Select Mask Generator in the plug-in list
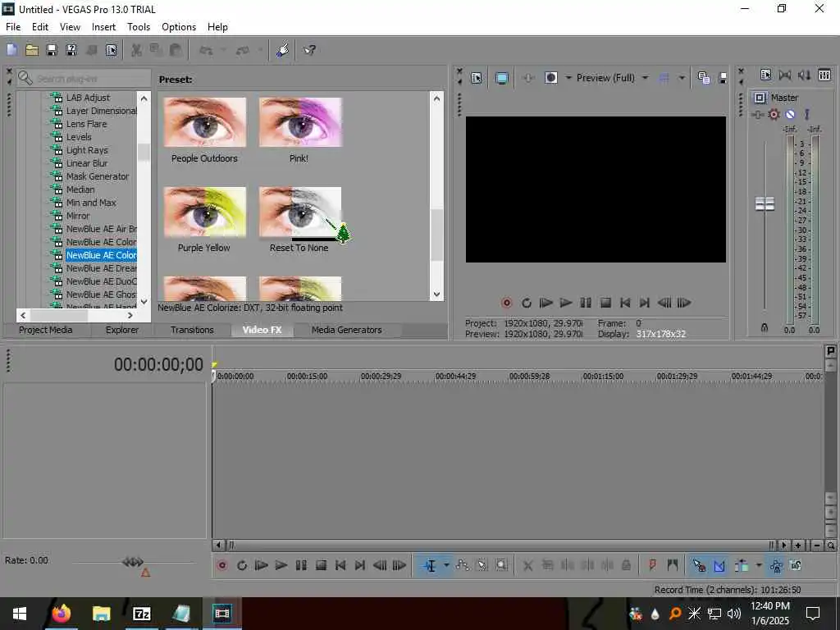The image size is (840, 630). pos(98,176)
